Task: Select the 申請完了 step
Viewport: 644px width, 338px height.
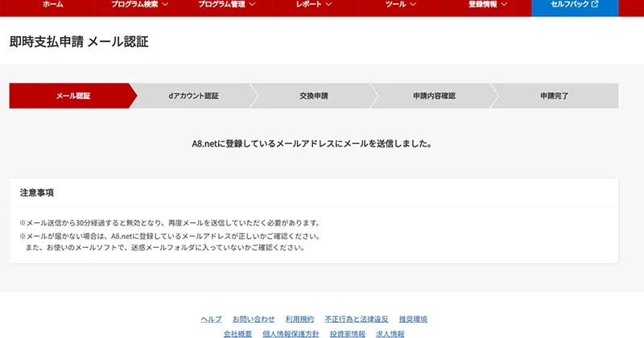Action: (555, 96)
